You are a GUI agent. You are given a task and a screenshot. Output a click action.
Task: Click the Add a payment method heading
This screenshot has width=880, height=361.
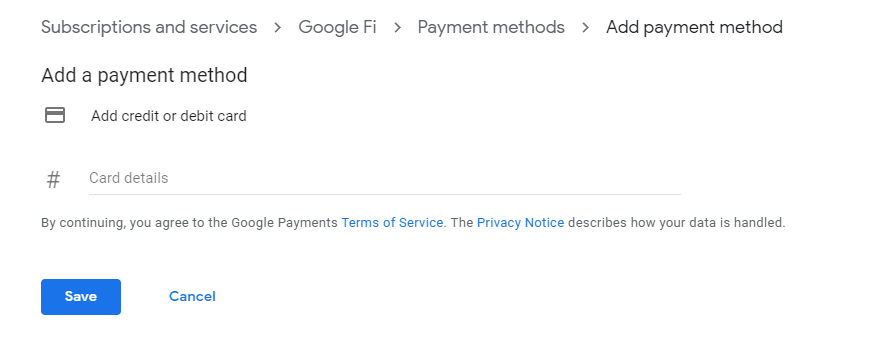point(144,75)
